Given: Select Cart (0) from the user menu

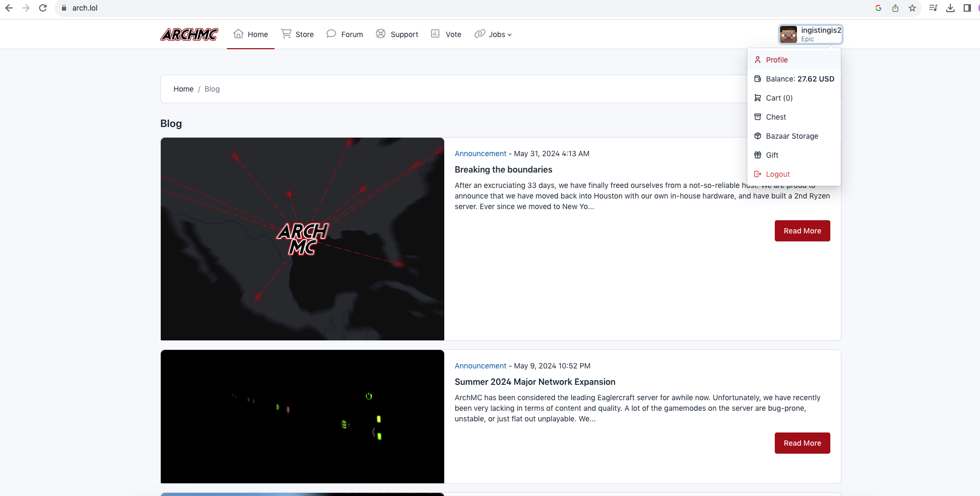Looking at the screenshot, I should point(794,98).
